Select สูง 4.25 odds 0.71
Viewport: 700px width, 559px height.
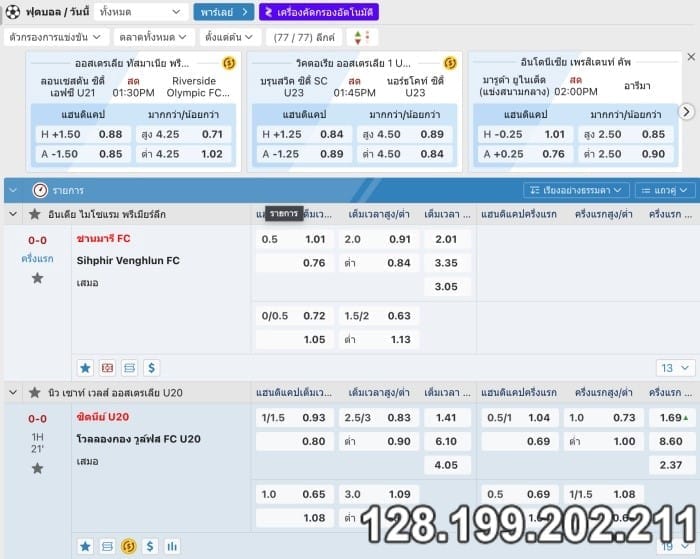click(183, 134)
